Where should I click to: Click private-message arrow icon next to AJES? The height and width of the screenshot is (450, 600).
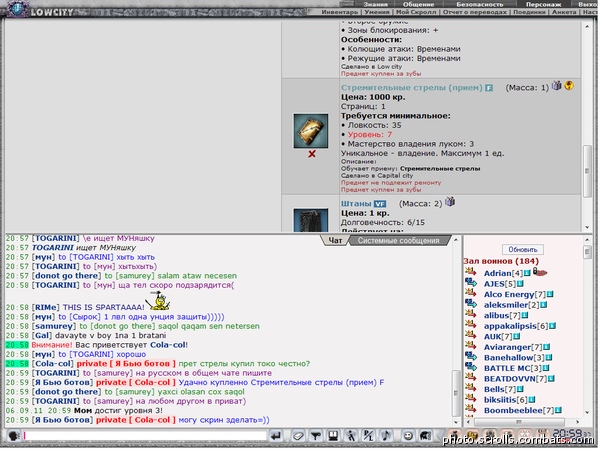[x=471, y=283]
